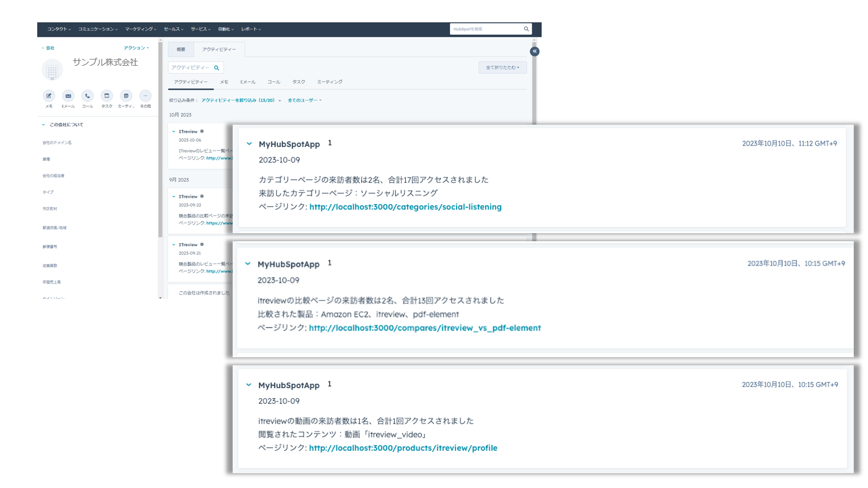
Task: Click inside the HubSpotを検索 input field
Action: coord(484,28)
